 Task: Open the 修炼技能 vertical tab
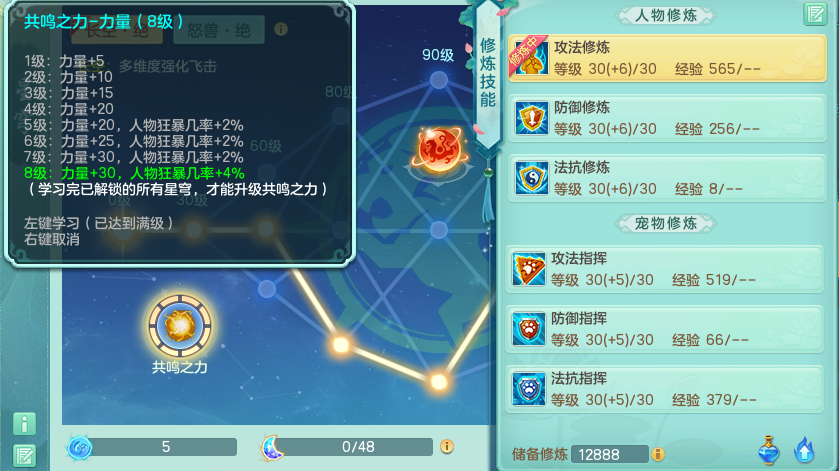click(487, 73)
